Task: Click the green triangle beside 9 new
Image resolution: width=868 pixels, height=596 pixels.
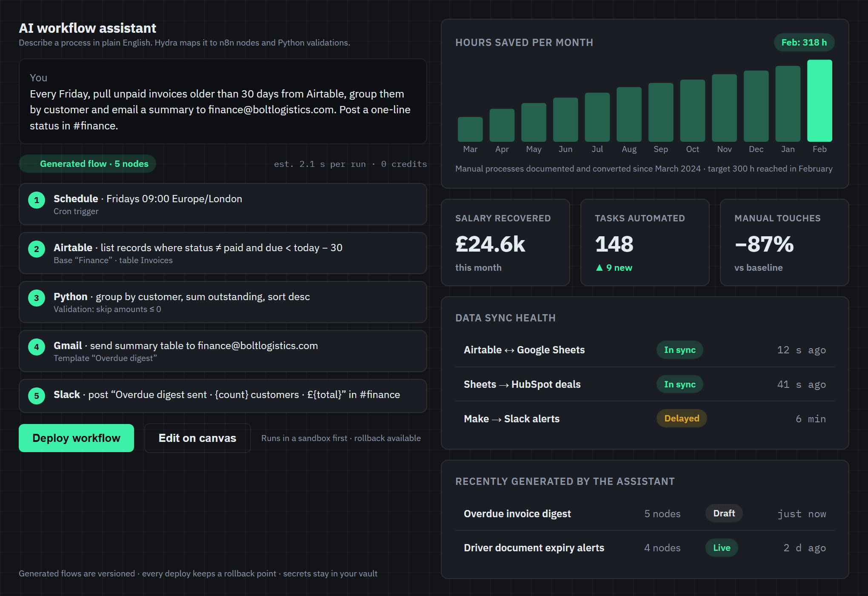Action: tap(599, 268)
